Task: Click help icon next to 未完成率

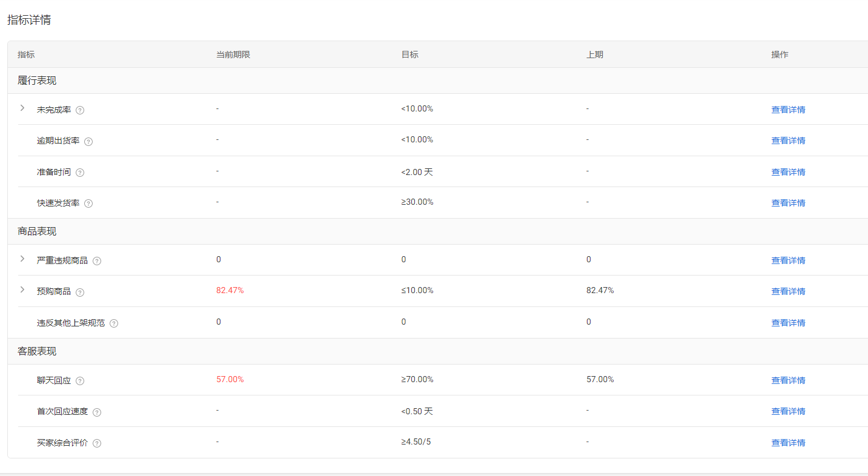Action: (x=80, y=110)
